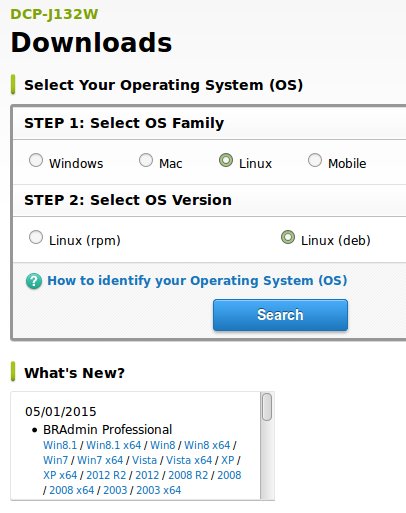Image resolution: width=406 pixels, height=513 pixels.
Task: Pick the Mobile radio button
Action: (315, 160)
